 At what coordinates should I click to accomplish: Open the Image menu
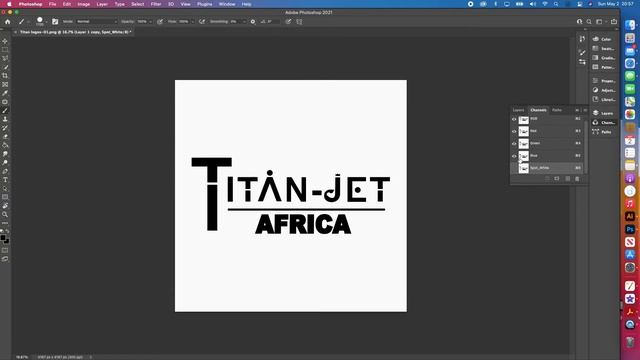84,4
